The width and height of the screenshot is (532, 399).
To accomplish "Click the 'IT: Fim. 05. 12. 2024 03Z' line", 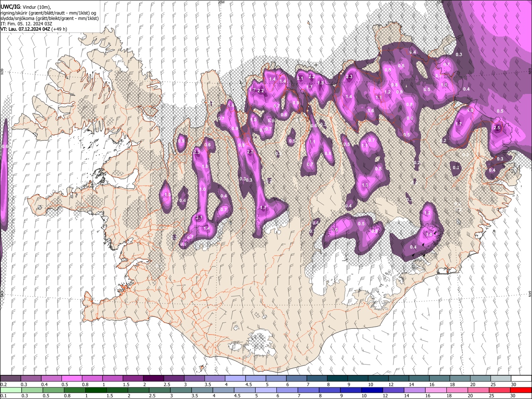I will [x=26, y=24].
